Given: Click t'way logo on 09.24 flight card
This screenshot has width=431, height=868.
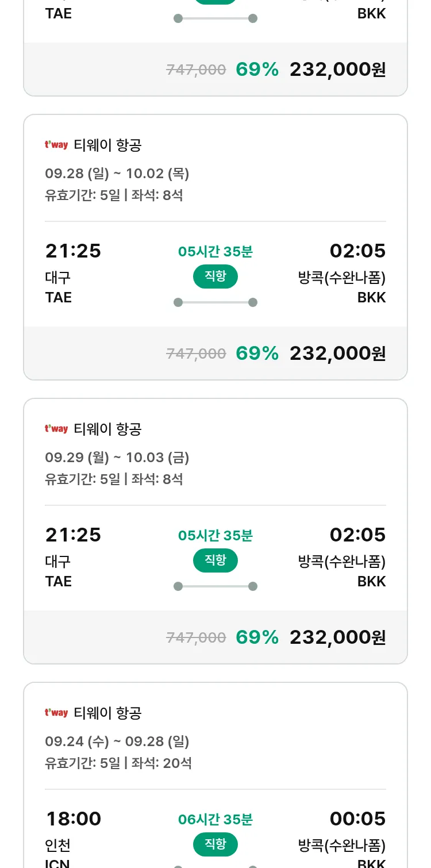Looking at the screenshot, I should pos(56,713).
